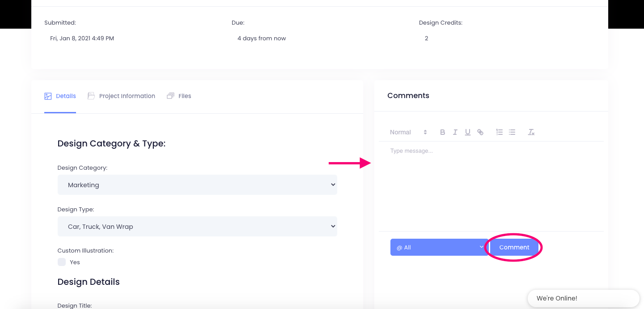Toggle bold formatting in comment editor
The width and height of the screenshot is (644, 309).
pyautogui.click(x=443, y=132)
